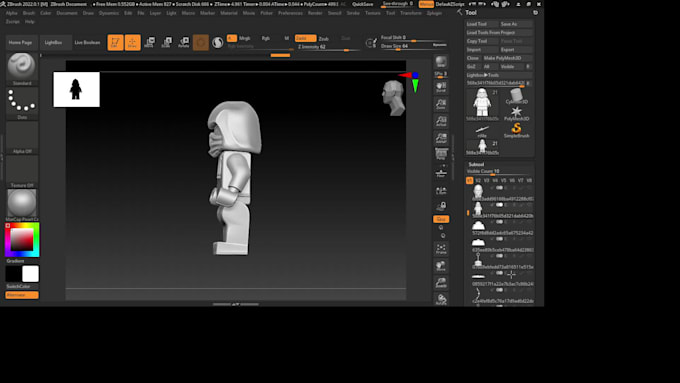Toggle Rgb channel

tap(265, 38)
